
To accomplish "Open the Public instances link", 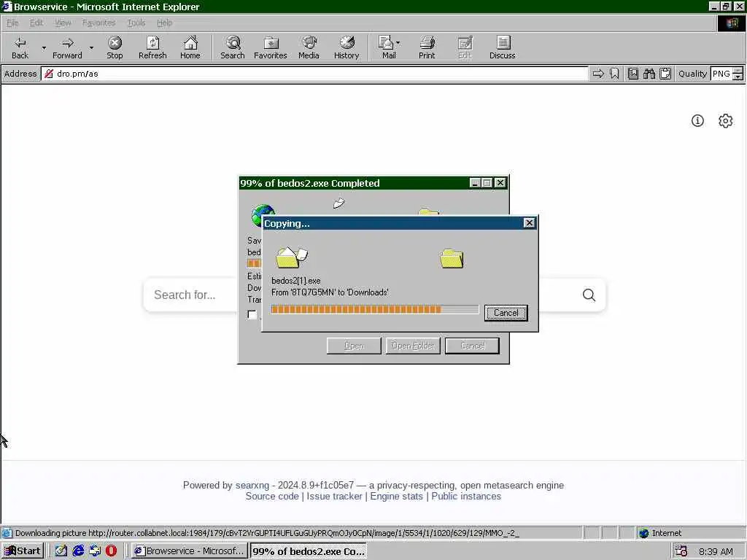I will (x=466, y=496).
